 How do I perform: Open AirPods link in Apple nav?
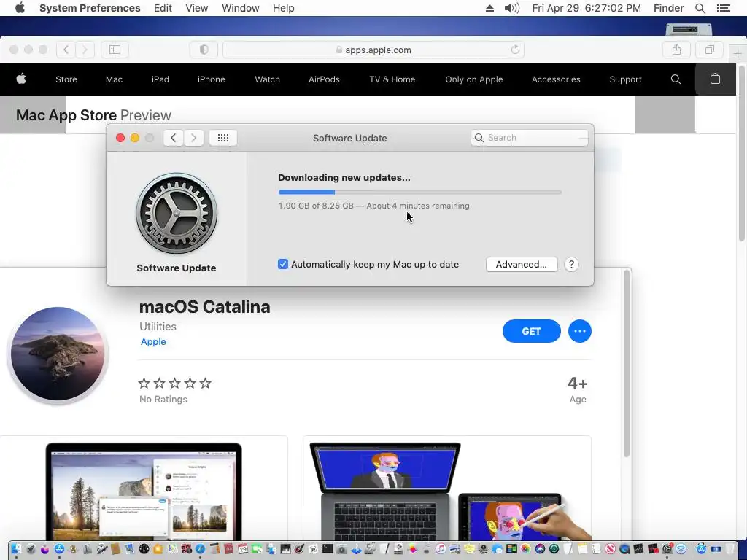click(x=324, y=79)
